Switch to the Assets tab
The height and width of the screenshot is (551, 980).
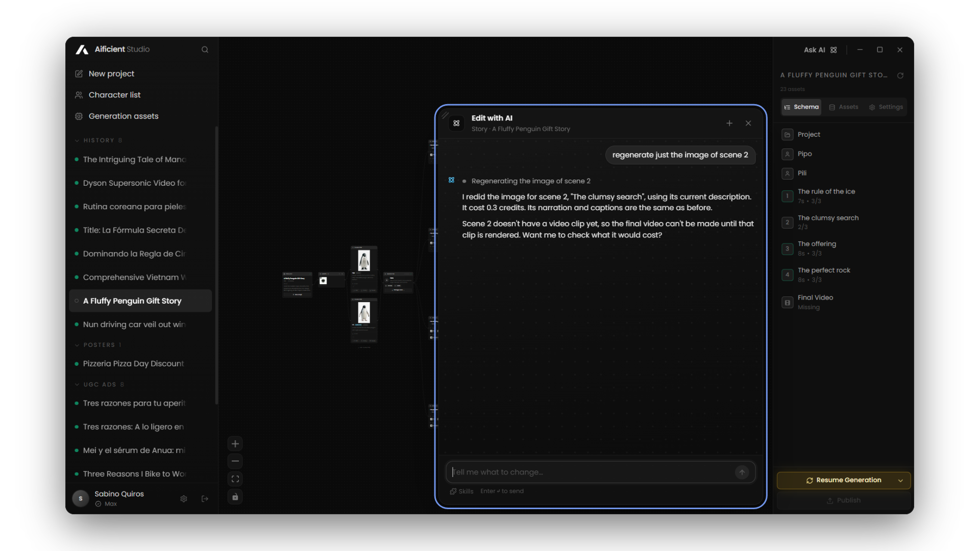pyautogui.click(x=844, y=107)
